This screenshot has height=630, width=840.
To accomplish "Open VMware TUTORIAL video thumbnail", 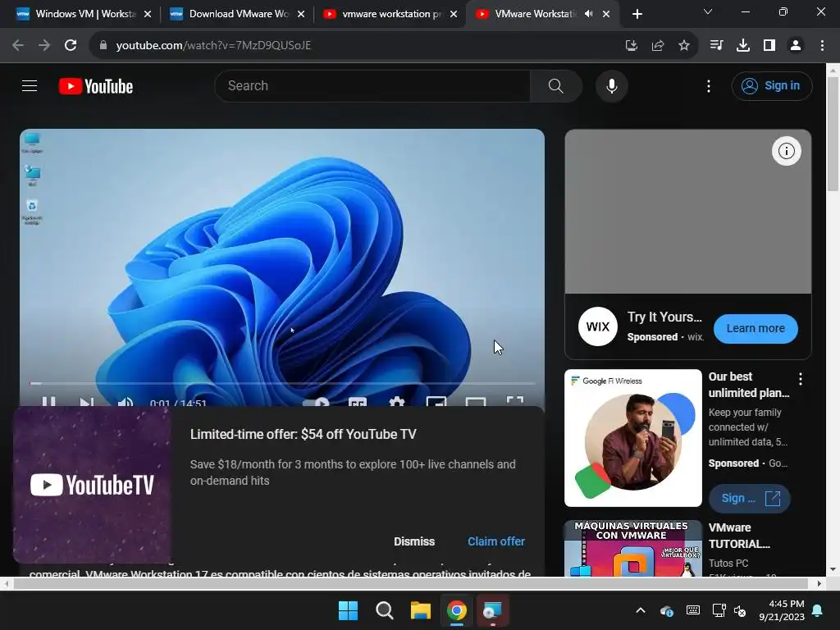I will pyautogui.click(x=632, y=549).
